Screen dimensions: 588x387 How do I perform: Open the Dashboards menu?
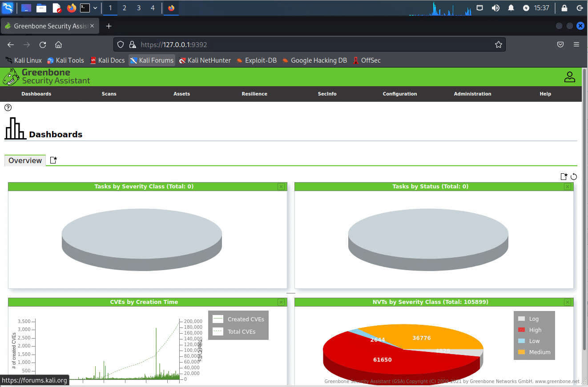(36, 94)
